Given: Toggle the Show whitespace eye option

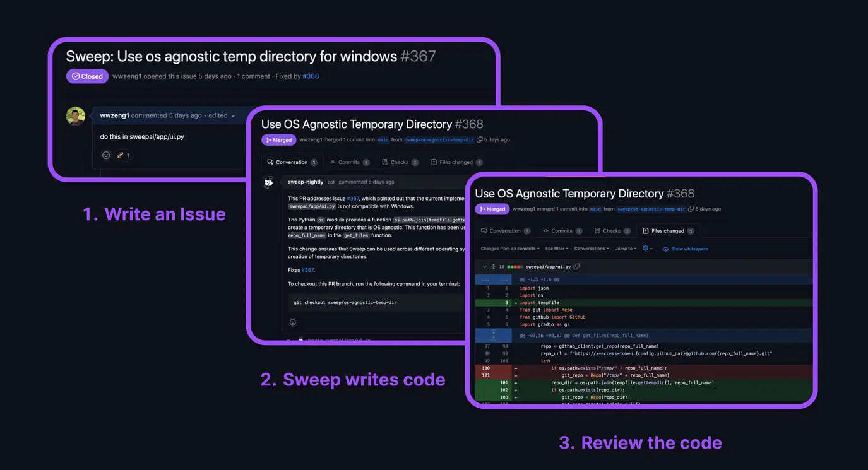Looking at the screenshot, I should (686, 249).
